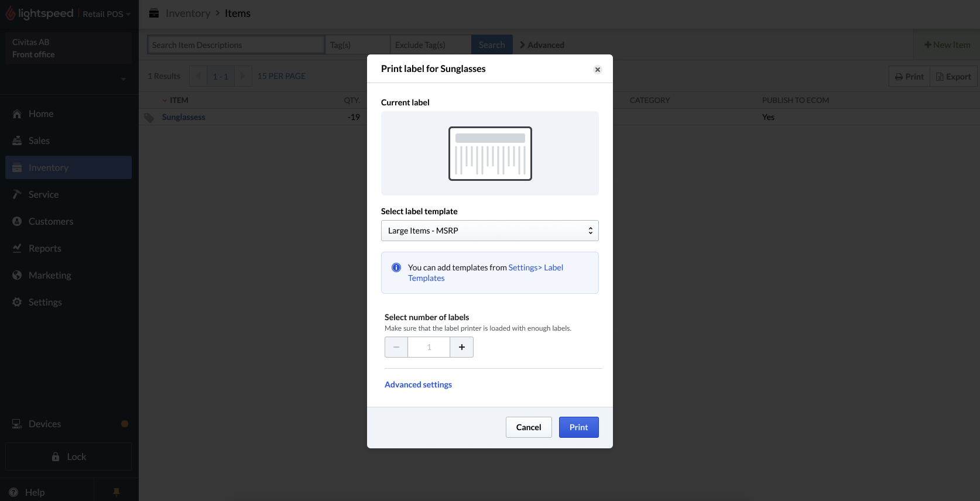Click the Sales register icon in sidebar
980x501 pixels.
tap(17, 140)
